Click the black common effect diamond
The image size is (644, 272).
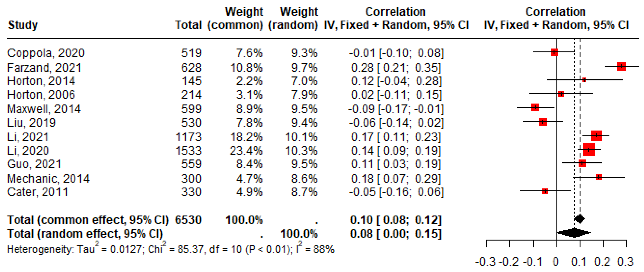pos(580,219)
